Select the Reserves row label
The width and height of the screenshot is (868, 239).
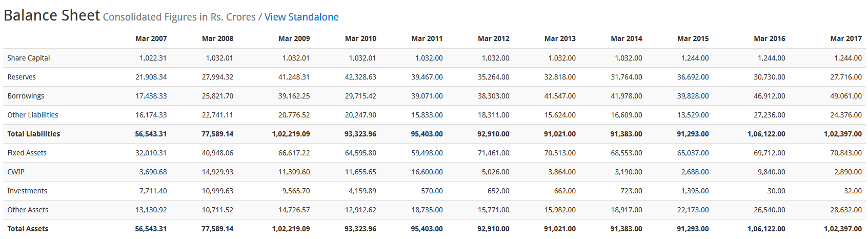click(22, 77)
